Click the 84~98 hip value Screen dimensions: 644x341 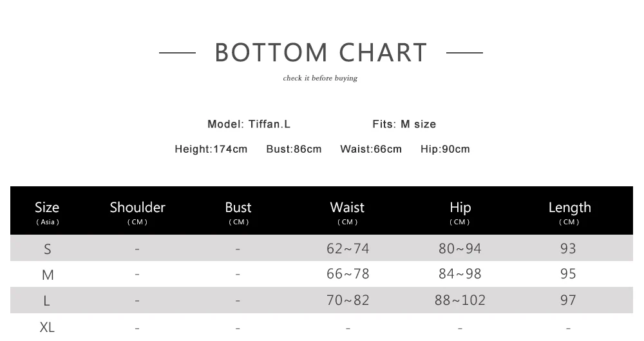460,274
